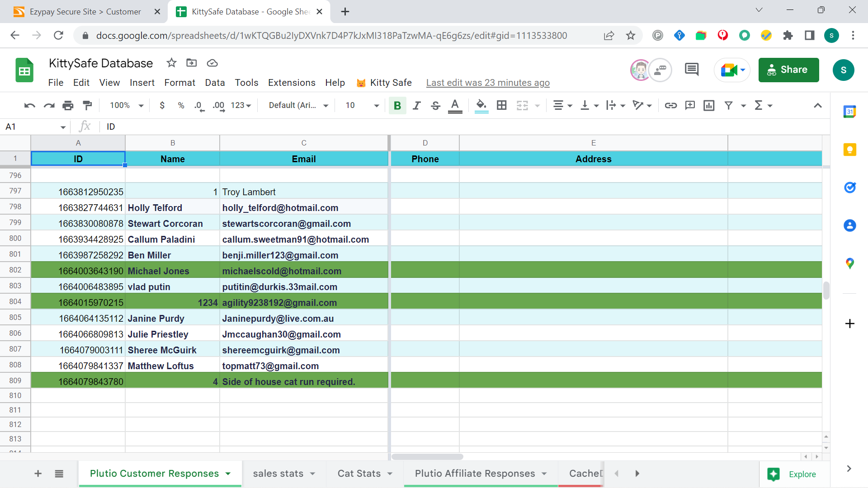The height and width of the screenshot is (488, 868).
Task: Open more number formats 123 dropdown
Action: pyautogui.click(x=241, y=105)
